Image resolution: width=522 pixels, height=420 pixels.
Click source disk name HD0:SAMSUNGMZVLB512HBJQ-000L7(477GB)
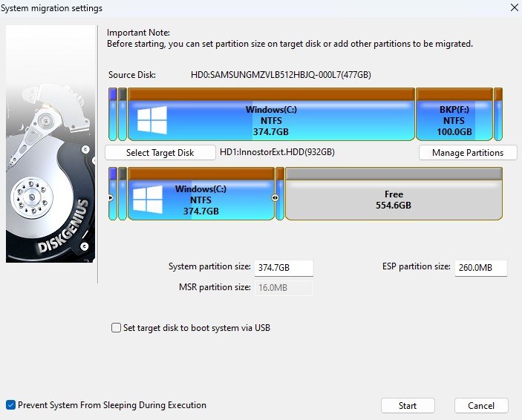click(x=281, y=75)
